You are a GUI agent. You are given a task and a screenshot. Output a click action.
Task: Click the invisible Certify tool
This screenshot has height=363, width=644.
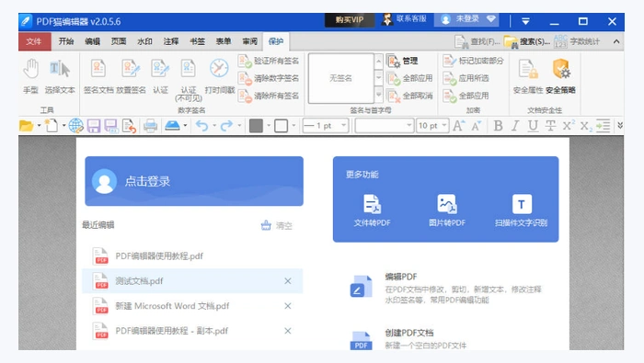(x=189, y=80)
